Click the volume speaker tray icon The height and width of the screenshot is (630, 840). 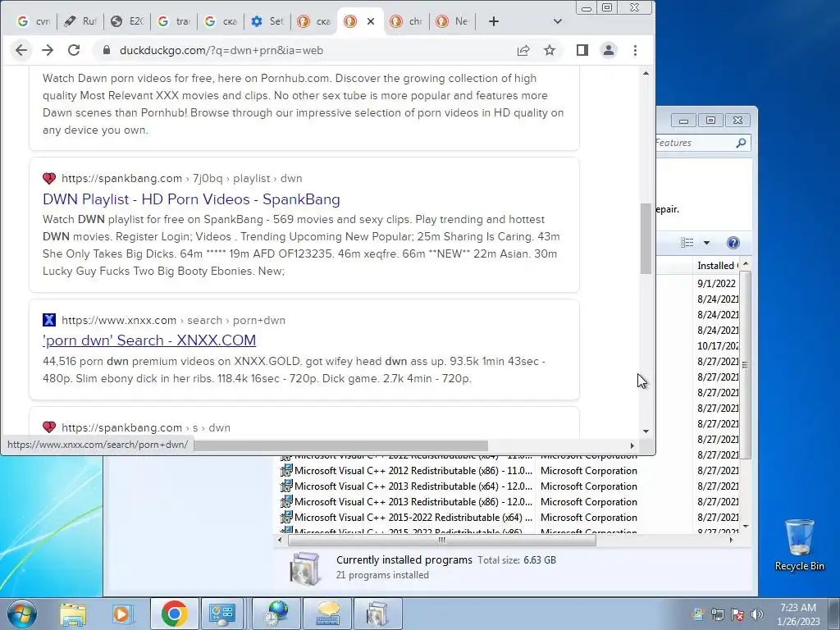[757, 614]
